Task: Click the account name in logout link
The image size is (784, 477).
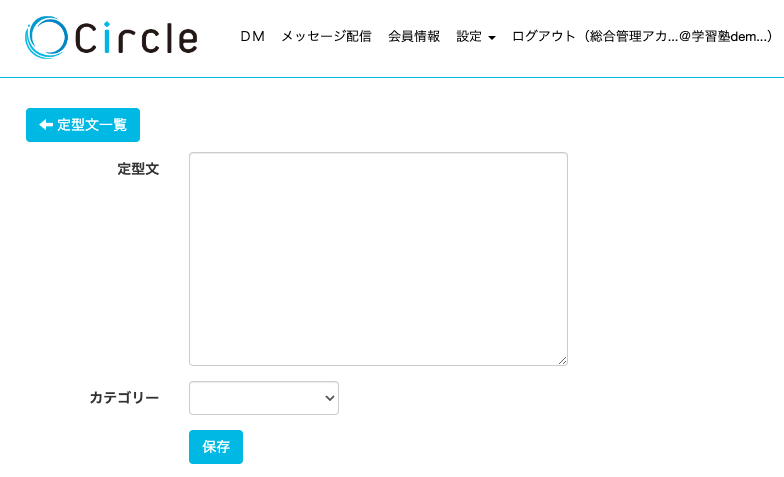Action: tap(680, 37)
